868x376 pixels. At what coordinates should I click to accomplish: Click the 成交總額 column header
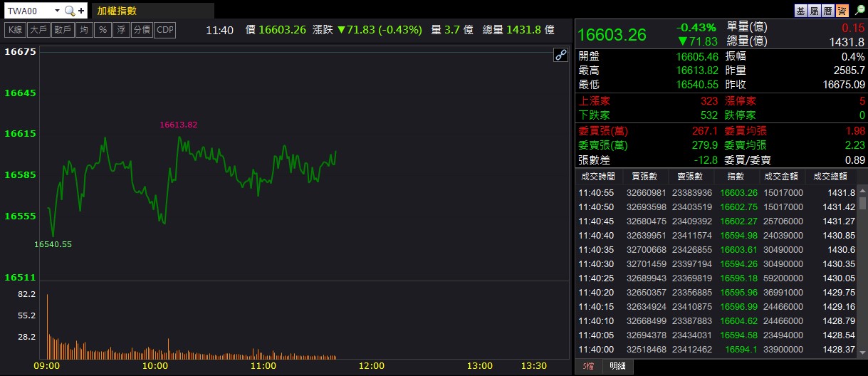(x=832, y=177)
